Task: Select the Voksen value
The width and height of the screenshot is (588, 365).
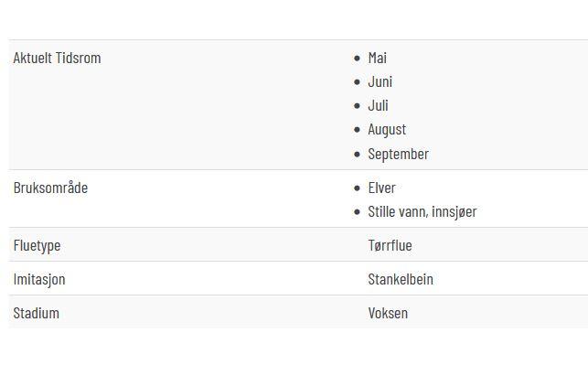Action: 388,313
